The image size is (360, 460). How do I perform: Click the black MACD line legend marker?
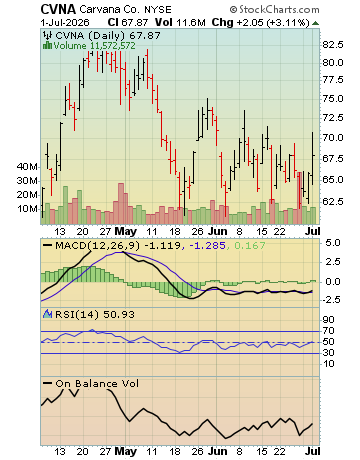point(48,245)
